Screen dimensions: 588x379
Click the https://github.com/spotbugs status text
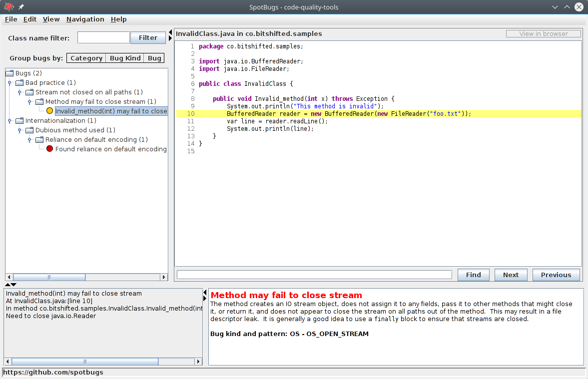(x=53, y=372)
